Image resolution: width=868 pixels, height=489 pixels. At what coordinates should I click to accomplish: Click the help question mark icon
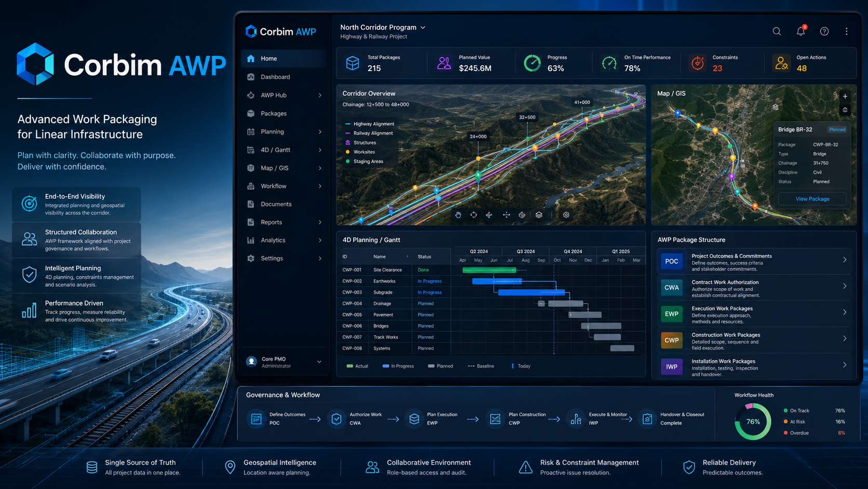click(824, 31)
